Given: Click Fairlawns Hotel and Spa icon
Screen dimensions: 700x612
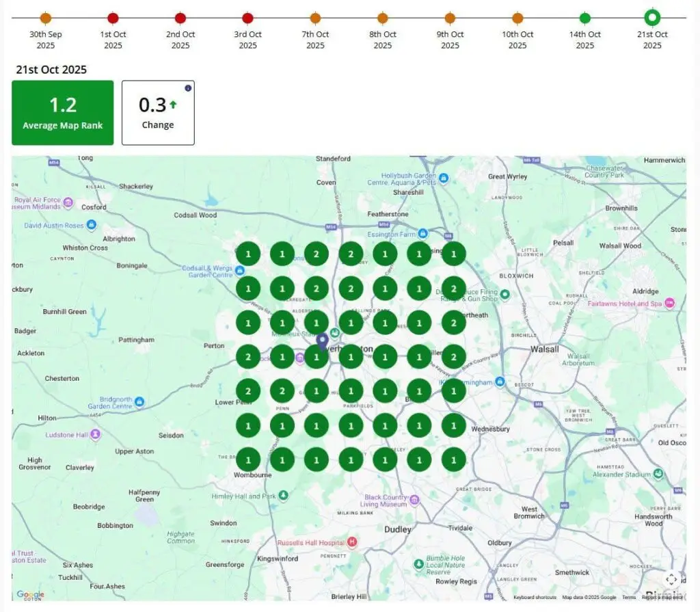Looking at the screenshot, I should tap(670, 303).
